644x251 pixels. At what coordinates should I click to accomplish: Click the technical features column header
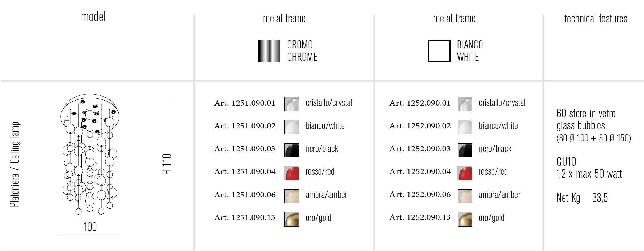pyautogui.click(x=596, y=19)
